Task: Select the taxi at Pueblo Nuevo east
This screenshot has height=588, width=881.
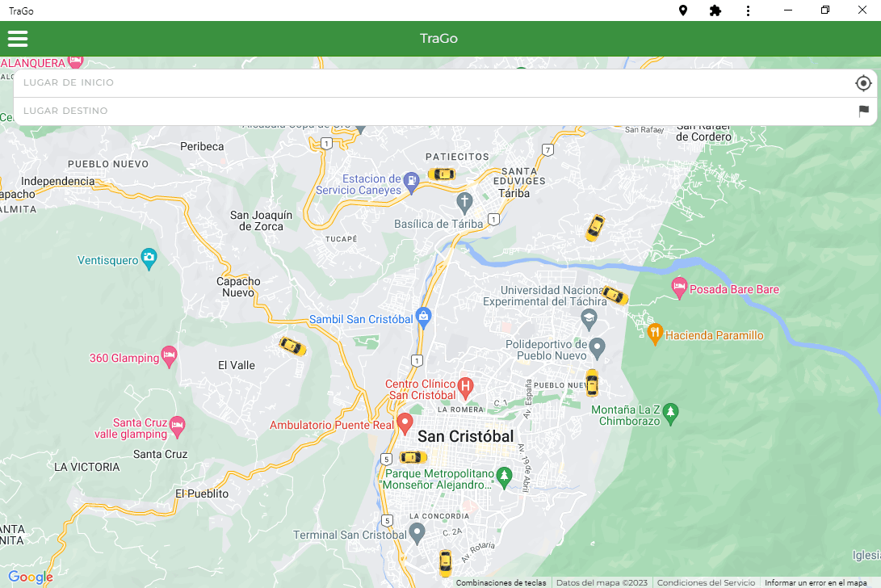Action: point(592,383)
